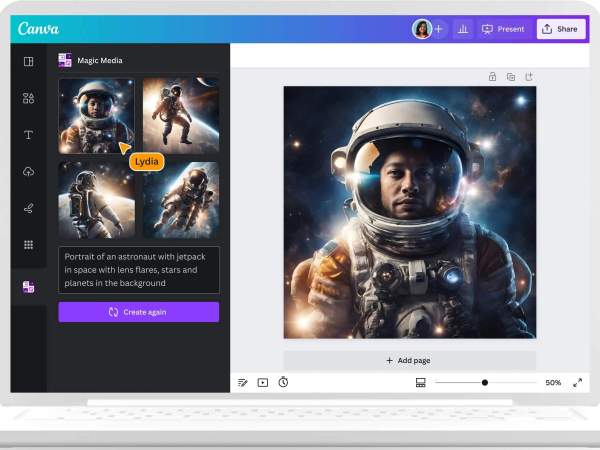The height and width of the screenshot is (450, 600).
Task: Select the Text tool in sidebar
Action: (28, 135)
